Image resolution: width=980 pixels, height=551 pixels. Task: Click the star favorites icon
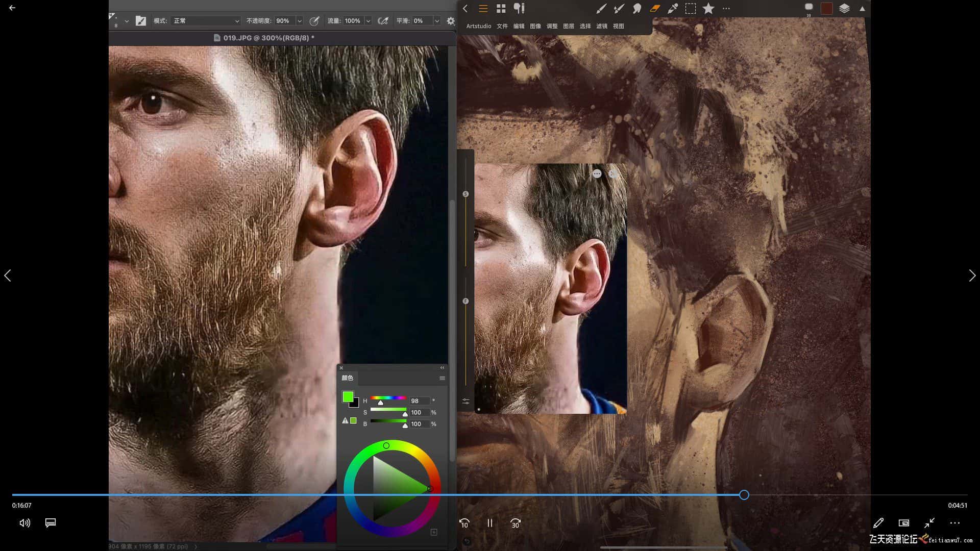click(x=708, y=9)
